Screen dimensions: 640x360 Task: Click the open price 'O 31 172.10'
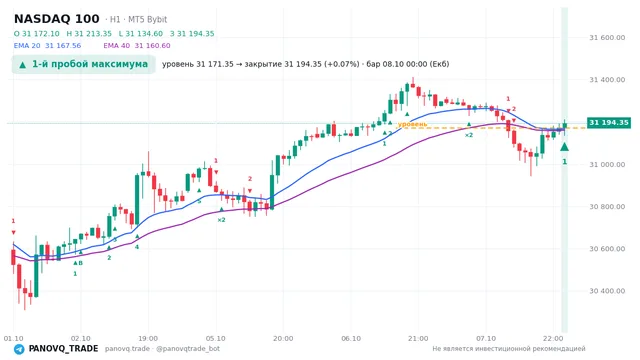37,34
